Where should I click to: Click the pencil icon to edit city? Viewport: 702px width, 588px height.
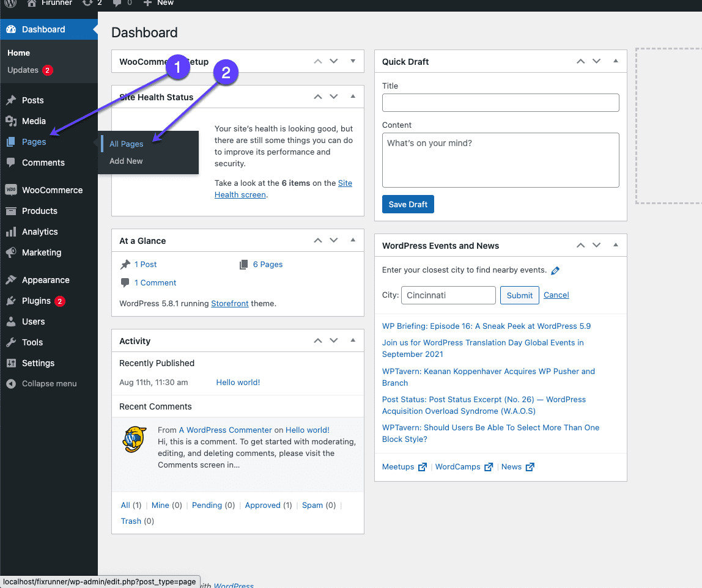555,270
